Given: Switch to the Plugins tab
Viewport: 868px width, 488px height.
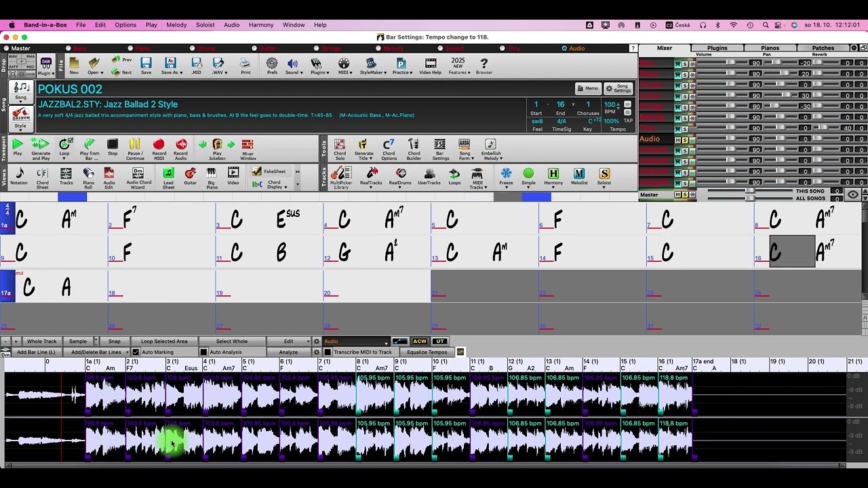Looking at the screenshot, I should pos(717,48).
